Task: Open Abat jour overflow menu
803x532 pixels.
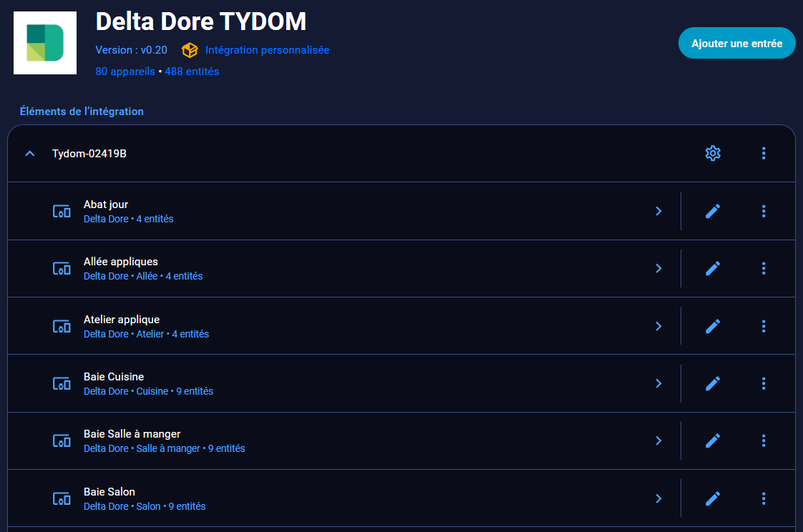Action: [x=763, y=211]
